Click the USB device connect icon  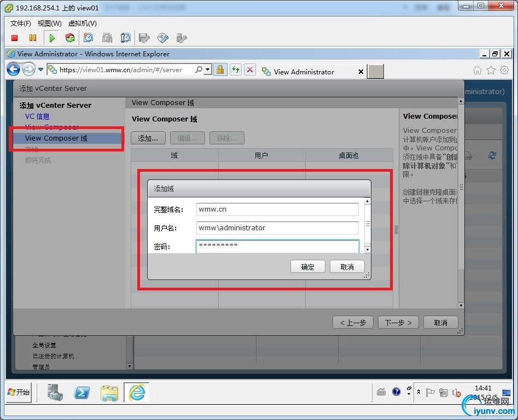point(182,38)
